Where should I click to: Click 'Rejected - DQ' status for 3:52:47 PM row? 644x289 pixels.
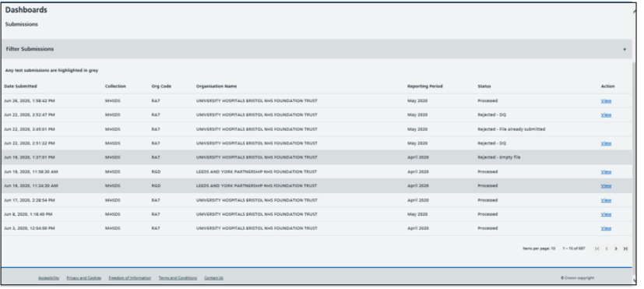491,115
